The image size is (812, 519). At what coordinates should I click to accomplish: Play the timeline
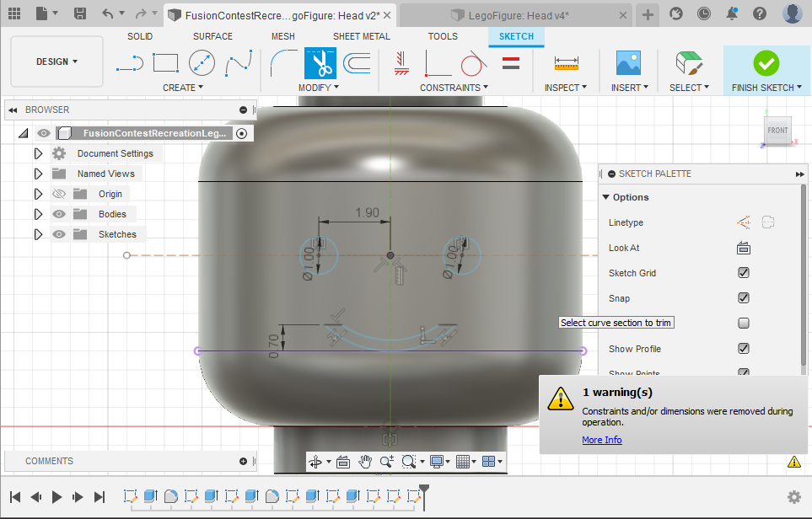point(57,497)
